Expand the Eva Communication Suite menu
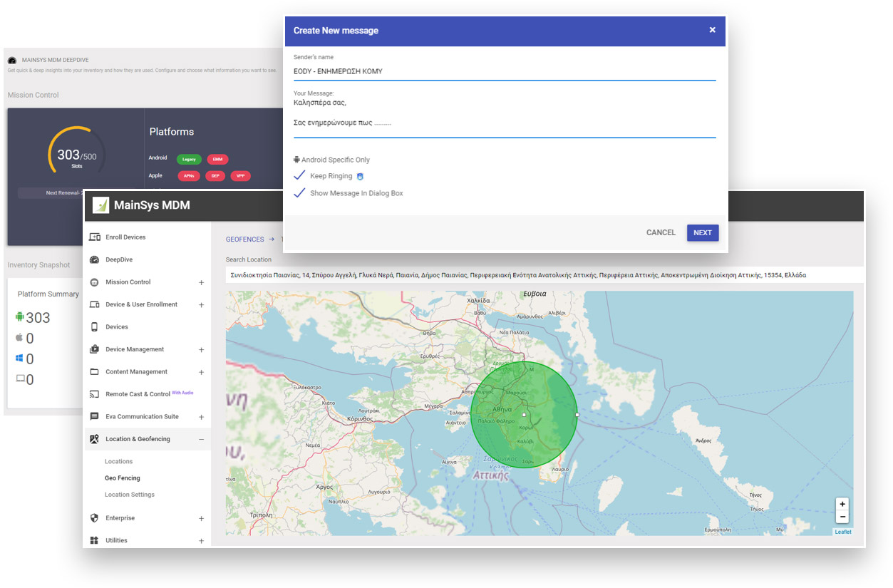The width and height of the screenshot is (893, 588). tap(201, 417)
